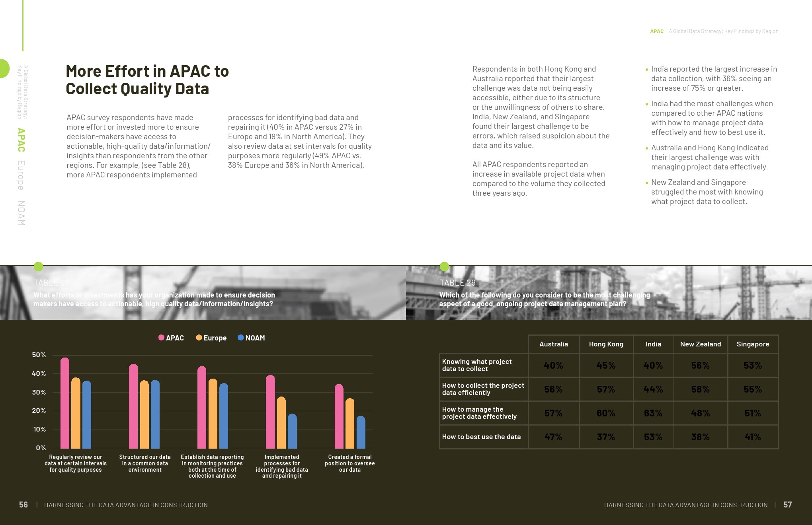812x525 pixels.
Task: Click green dot marker above Table 28
Action: [x=38, y=266]
